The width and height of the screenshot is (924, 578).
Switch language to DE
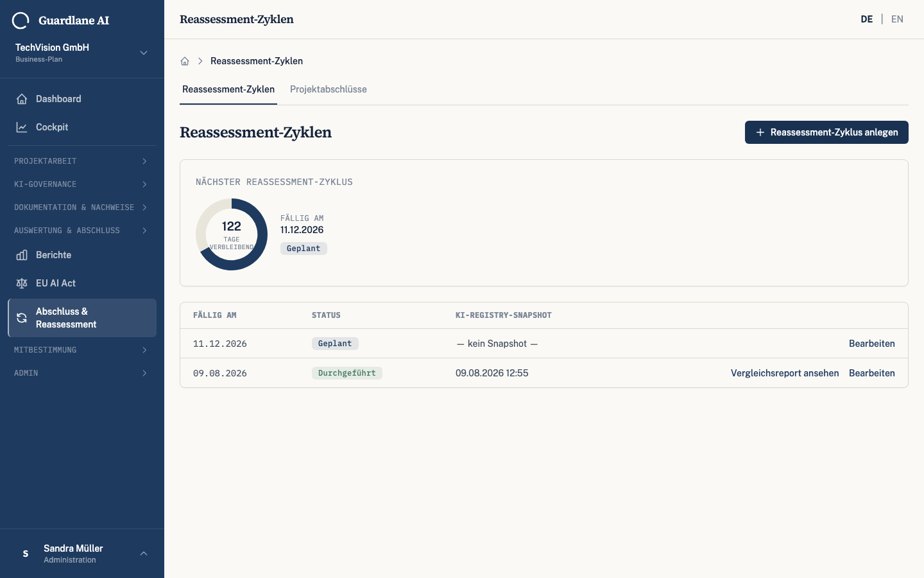click(x=867, y=19)
